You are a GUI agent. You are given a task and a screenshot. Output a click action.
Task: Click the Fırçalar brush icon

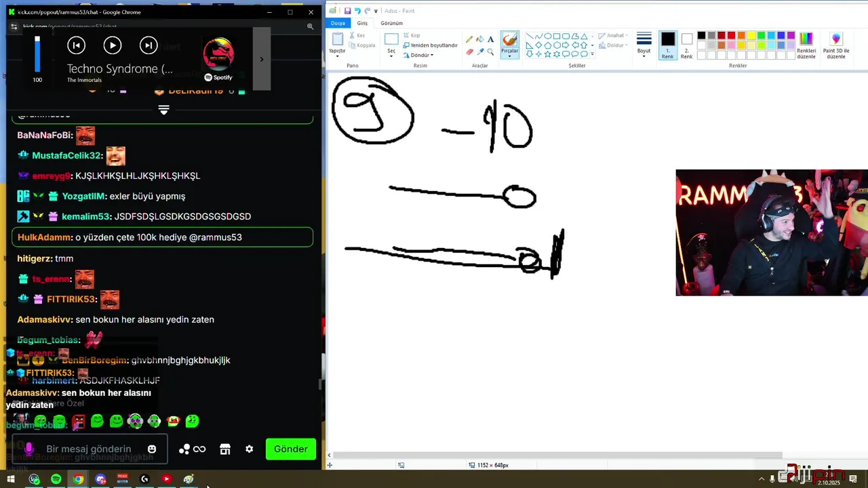pyautogui.click(x=509, y=39)
